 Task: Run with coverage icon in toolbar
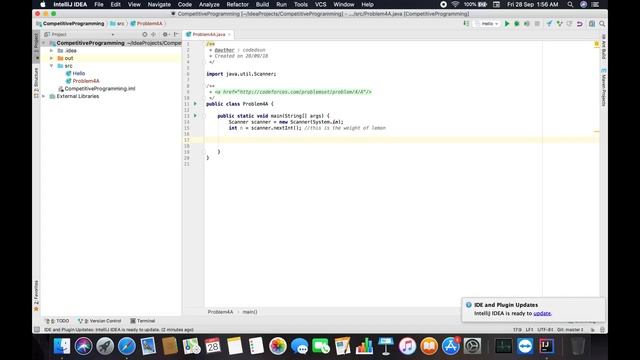[527, 24]
